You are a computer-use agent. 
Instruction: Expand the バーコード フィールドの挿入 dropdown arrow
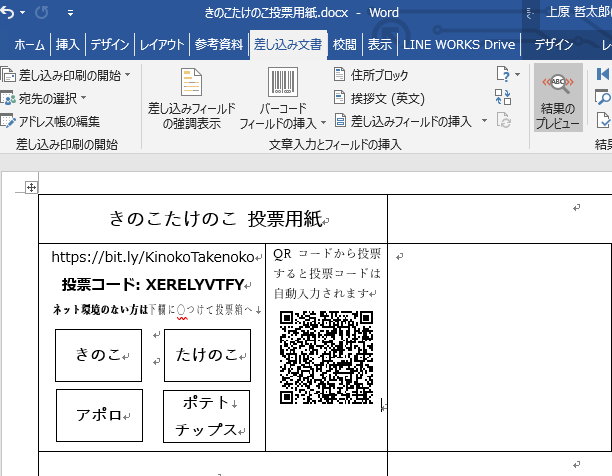[324, 123]
